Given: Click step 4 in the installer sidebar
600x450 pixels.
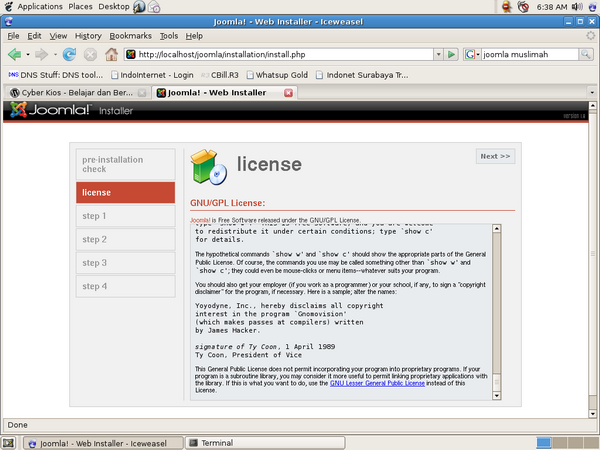Looking at the screenshot, I should pyautogui.click(x=126, y=286).
